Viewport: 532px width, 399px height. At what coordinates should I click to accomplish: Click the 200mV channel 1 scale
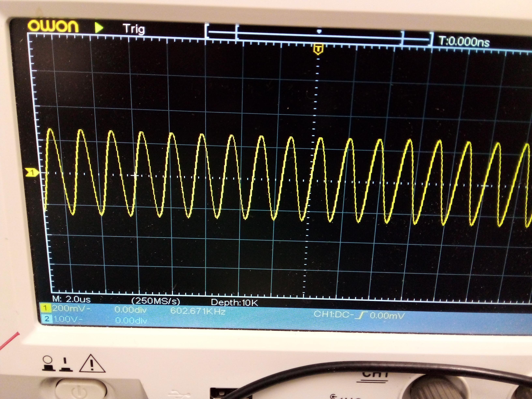69,308
